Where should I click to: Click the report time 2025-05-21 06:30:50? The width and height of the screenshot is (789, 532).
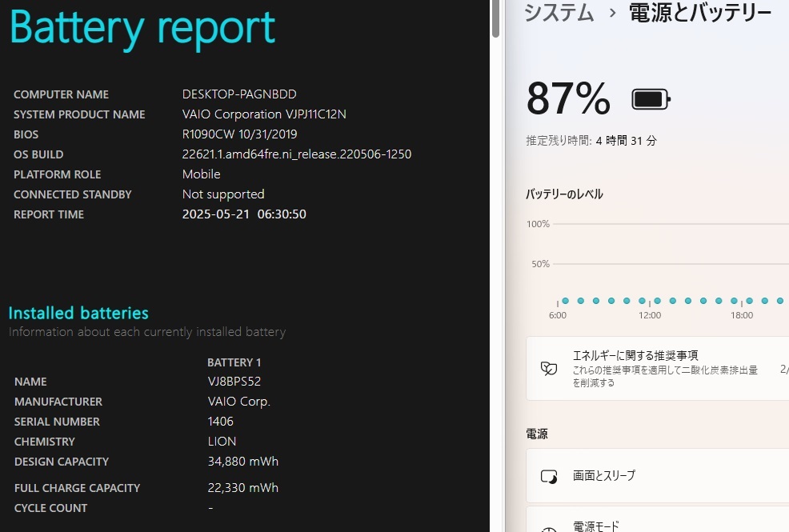244,214
